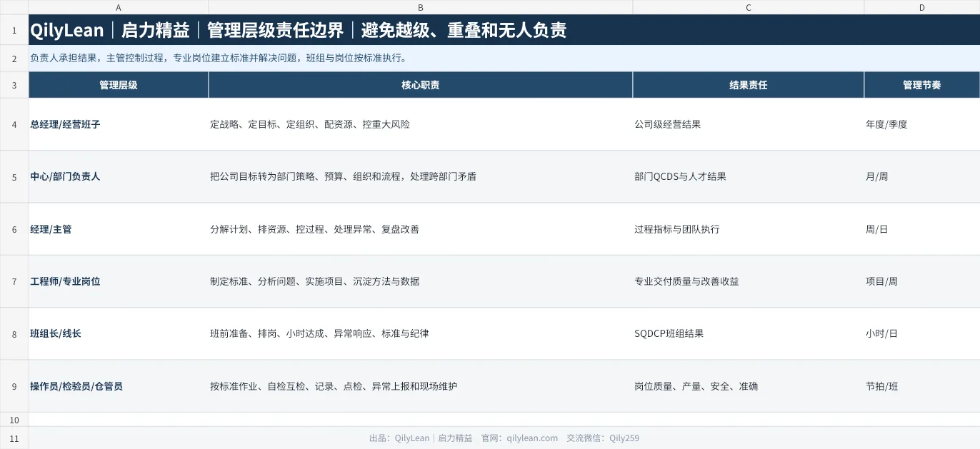Select row 2 header
Screen dimensions: 980x449
pyautogui.click(x=14, y=59)
